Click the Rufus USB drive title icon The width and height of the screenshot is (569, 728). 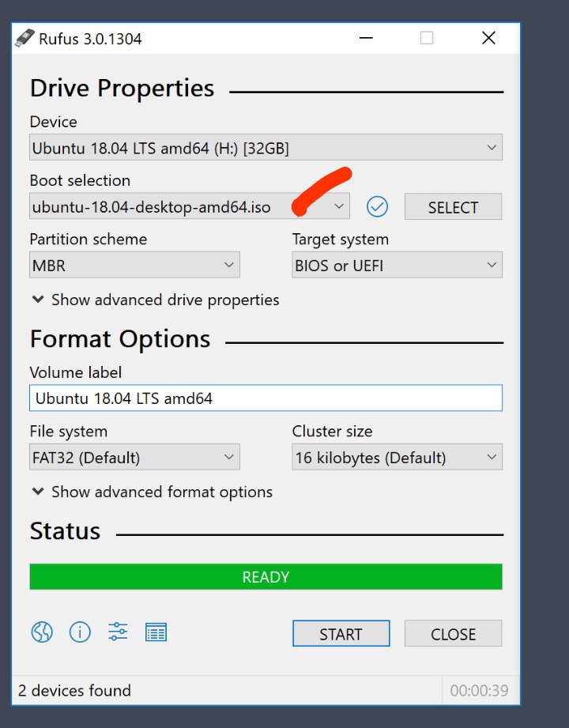[24, 38]
